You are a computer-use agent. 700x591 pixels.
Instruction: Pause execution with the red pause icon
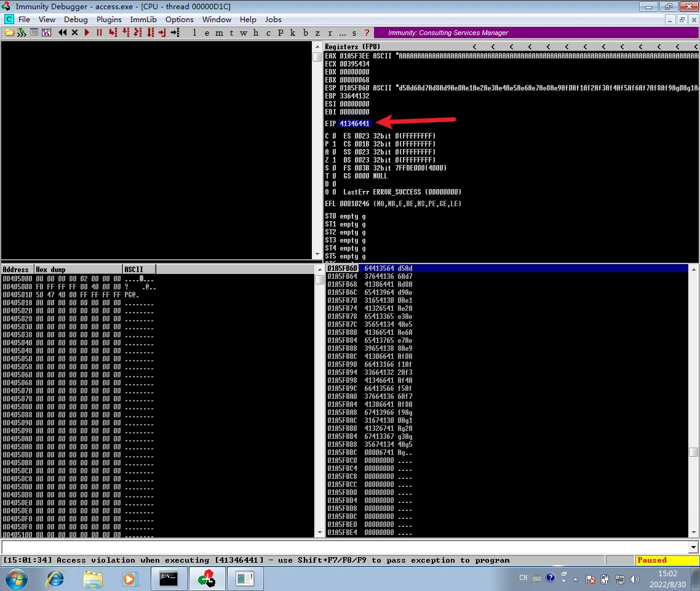point(99,33)
